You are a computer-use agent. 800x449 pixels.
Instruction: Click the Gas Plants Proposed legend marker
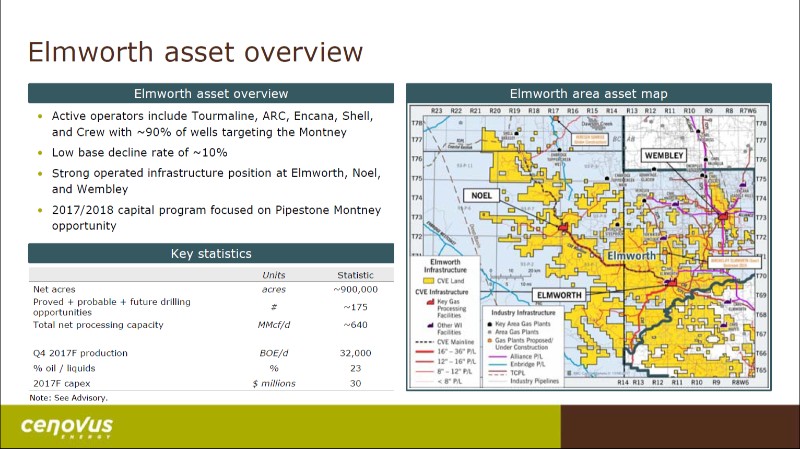click(x=490, y=340)
